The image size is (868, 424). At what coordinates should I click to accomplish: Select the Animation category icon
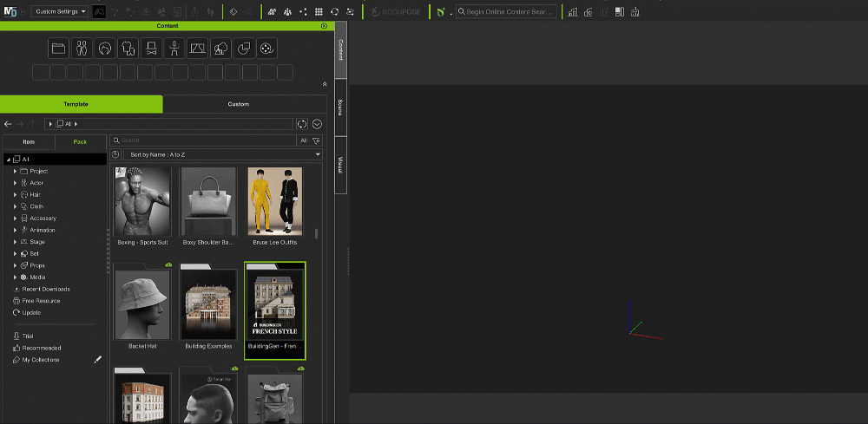click(x=174, y=49)
